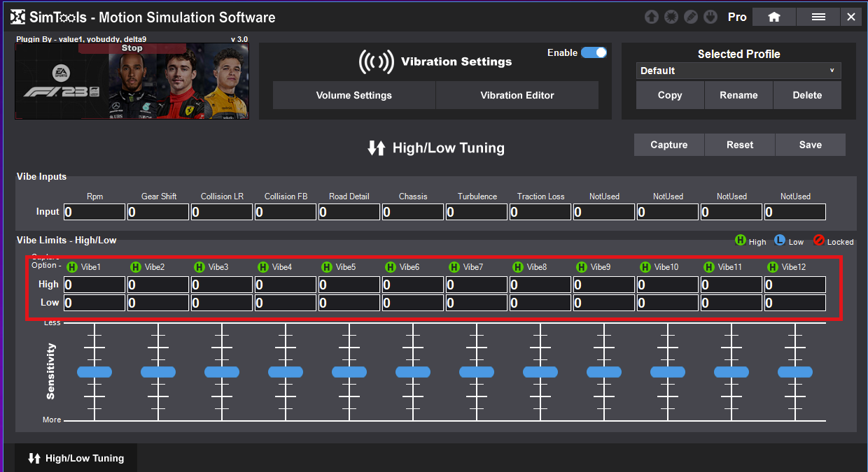Toggle capture option for Vibe10
The width and height of the screenshot is (868, 472).
pyautogui.click(x=645, y=266)
